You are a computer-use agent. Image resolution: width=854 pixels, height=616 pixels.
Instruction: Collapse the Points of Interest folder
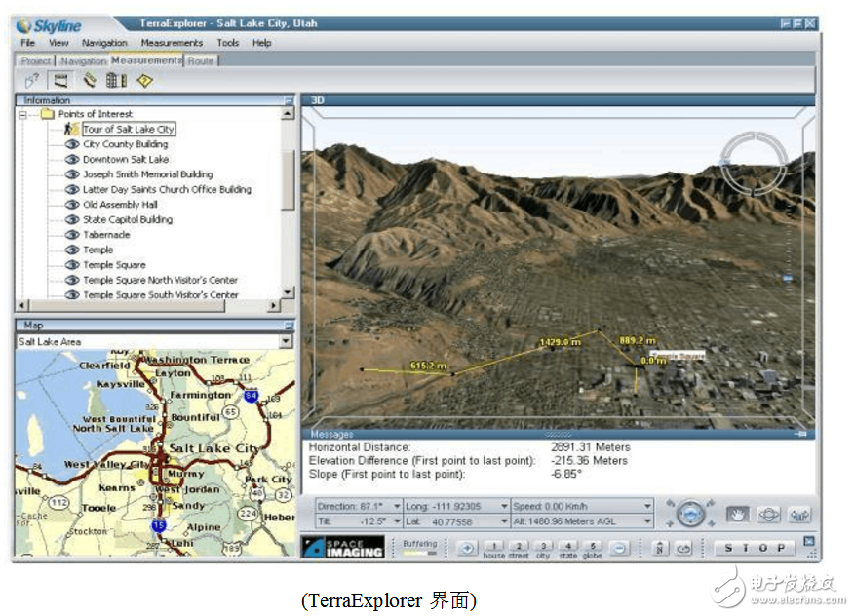(22, 115)
